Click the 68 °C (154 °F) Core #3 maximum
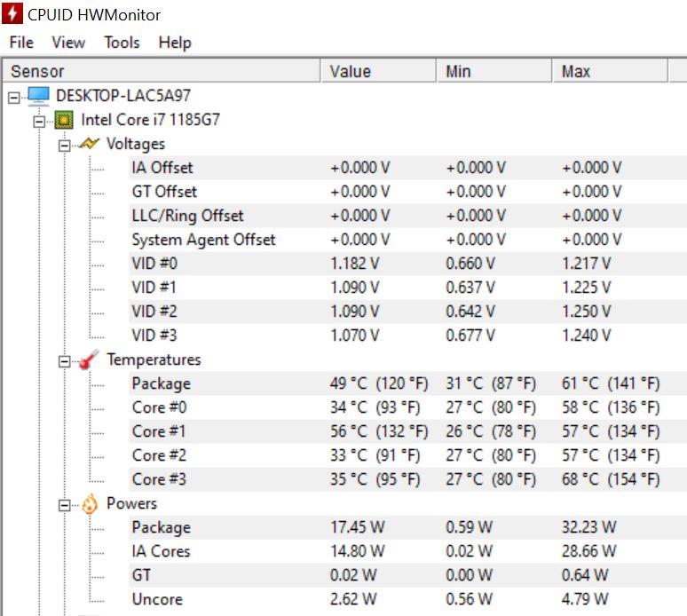 tap(611, 479)
